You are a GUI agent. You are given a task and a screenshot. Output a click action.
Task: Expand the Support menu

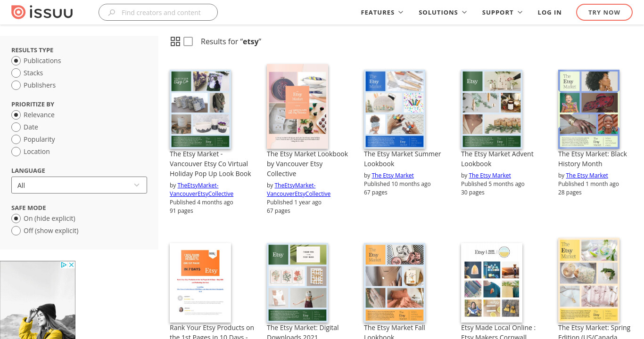(x=502, y=12)
